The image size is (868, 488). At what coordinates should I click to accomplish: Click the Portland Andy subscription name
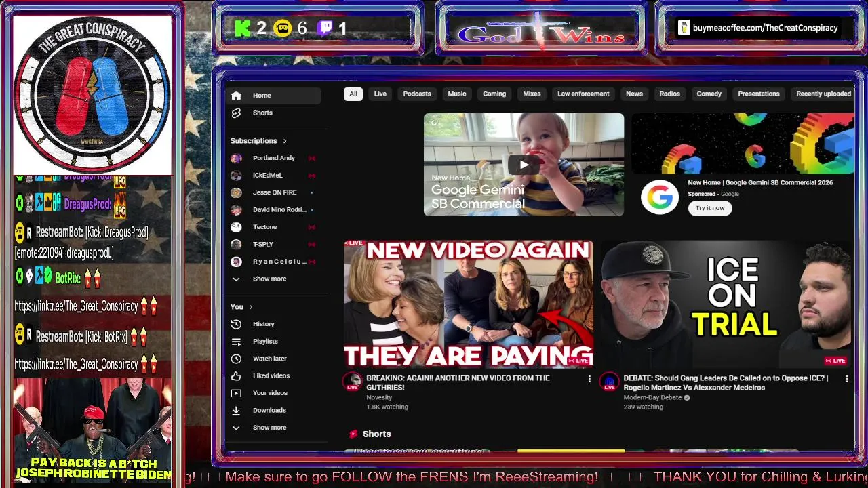(274, 158)
